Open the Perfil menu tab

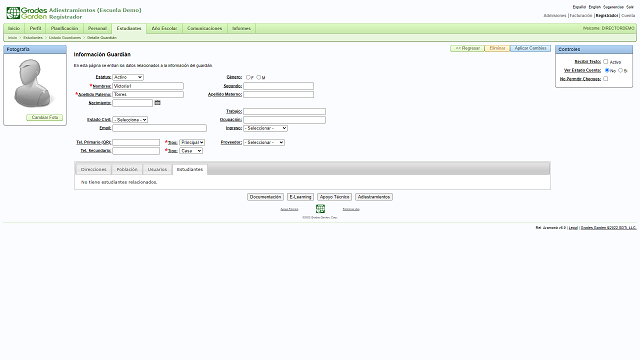tap(36, 28)
